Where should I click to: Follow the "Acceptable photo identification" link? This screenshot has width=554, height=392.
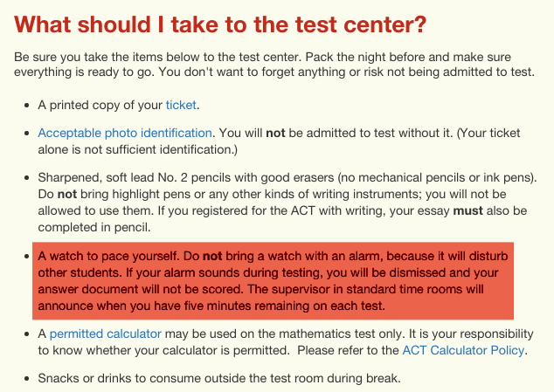point(124,134)
